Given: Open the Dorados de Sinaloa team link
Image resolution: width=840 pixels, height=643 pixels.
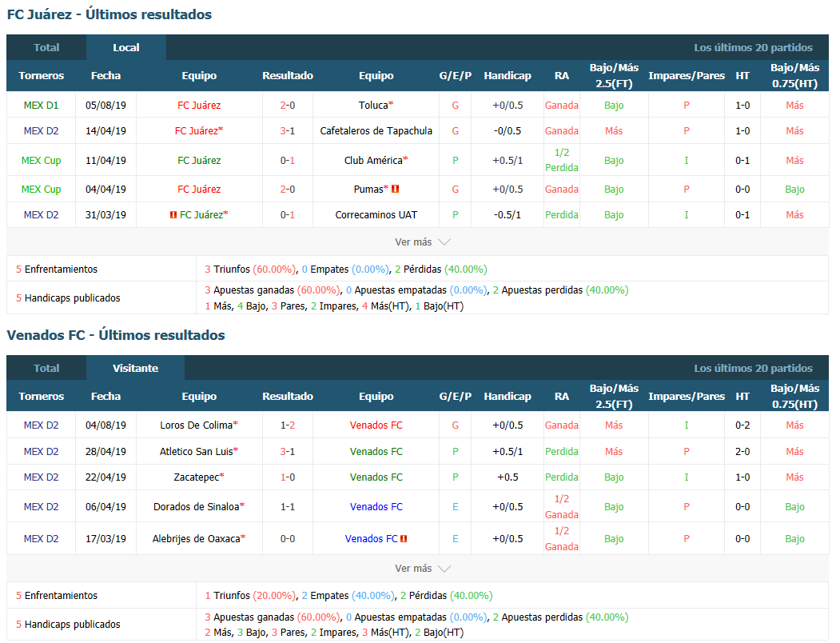Looking at the screenshot, I should coord(196,507).
